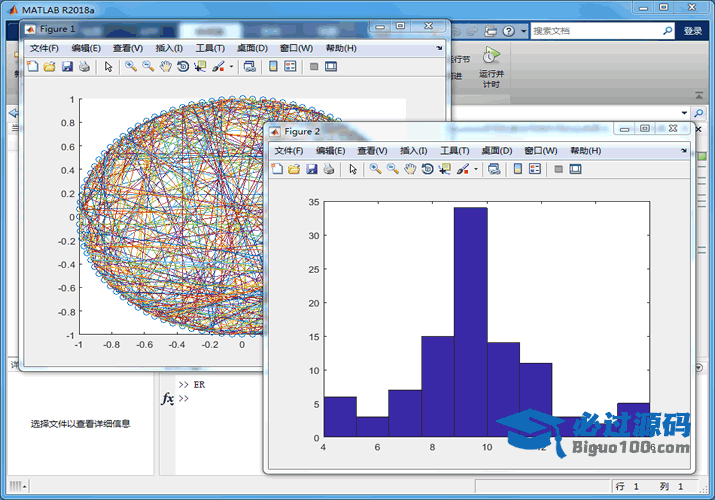The width and height of the screenshot is (715, 500).
Task: Open brush color dropdown in Figure 2
Action: pyautogui.click(x=476, y=169)
